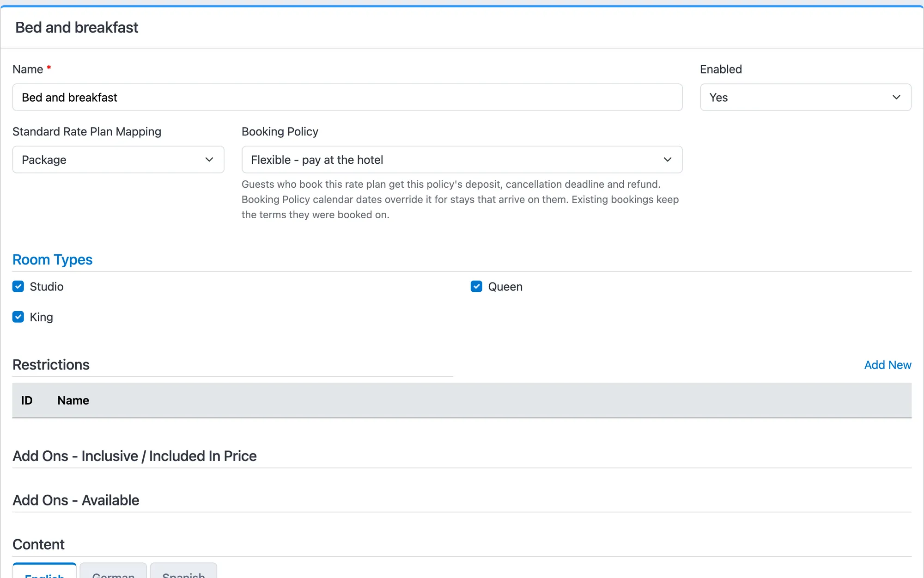The width and height of the screenshot is (924, 578).
Task: Click the Name input field
Action: 347,97
